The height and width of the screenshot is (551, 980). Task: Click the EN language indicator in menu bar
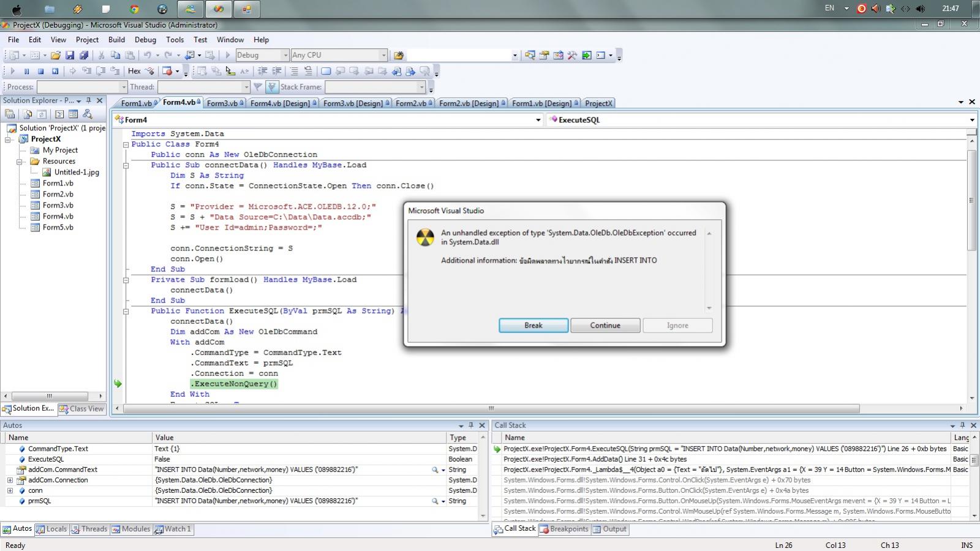tap(829, 8)
